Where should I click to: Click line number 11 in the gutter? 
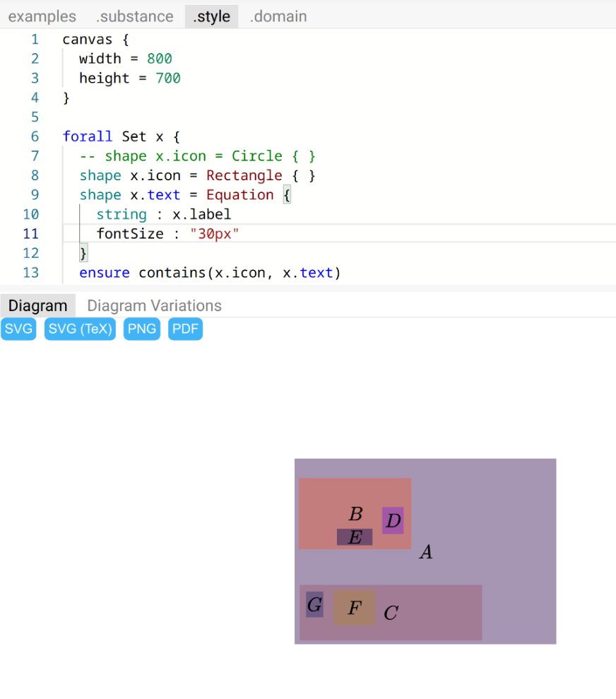(31, 234)
